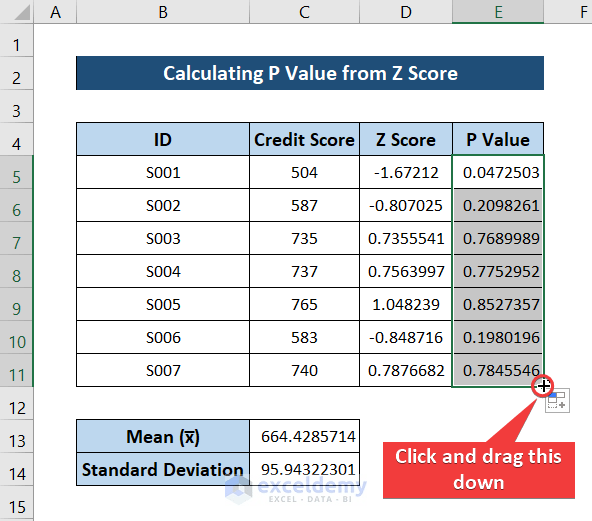
Task: Select cell with ID S005
Action: [x=163, y=304]
